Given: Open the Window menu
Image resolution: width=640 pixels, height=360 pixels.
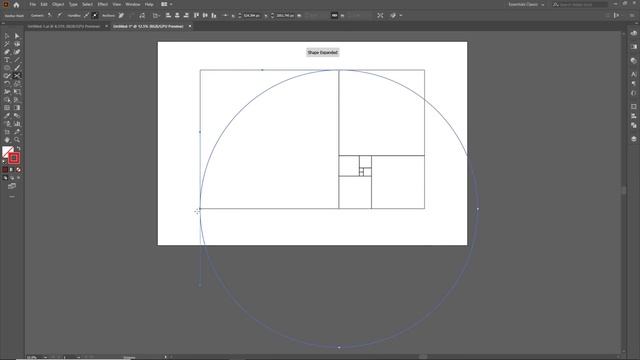Looking at the screenshot, I should coord(133,4).
